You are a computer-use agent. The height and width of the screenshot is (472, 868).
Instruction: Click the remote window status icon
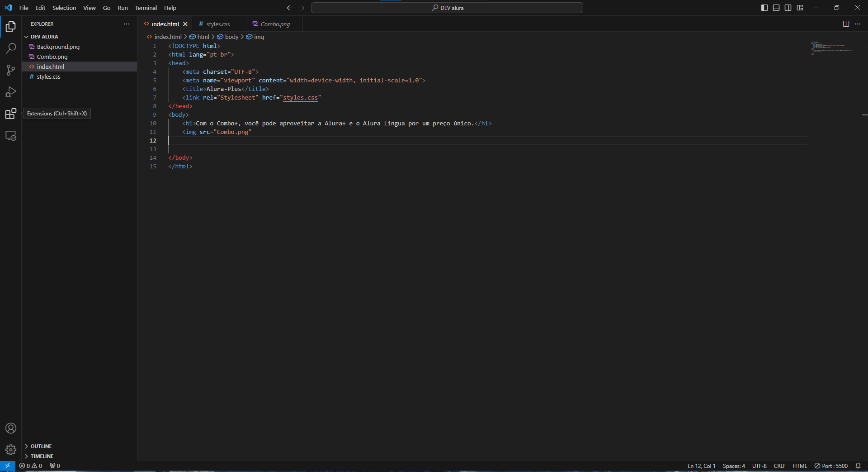[8, 466]
